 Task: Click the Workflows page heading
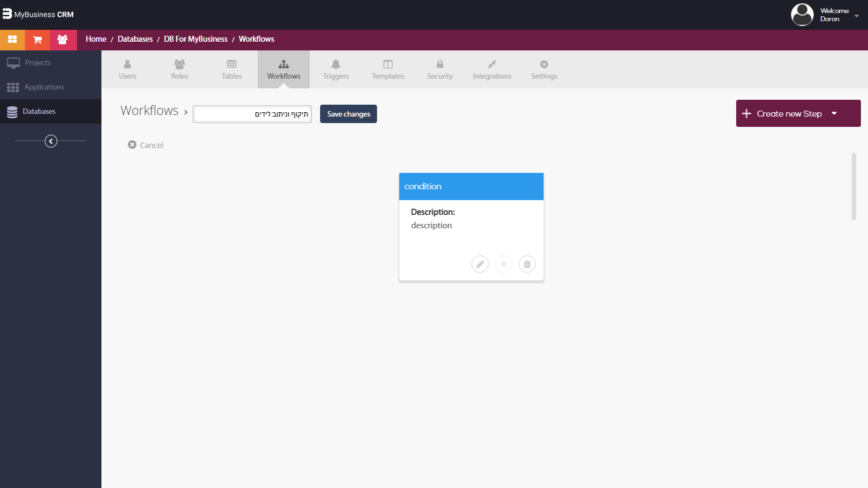149,111
